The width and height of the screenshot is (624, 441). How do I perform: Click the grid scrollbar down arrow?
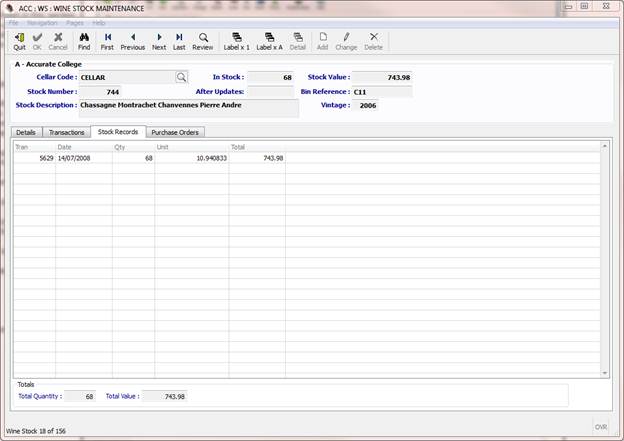tap(605, 372)
